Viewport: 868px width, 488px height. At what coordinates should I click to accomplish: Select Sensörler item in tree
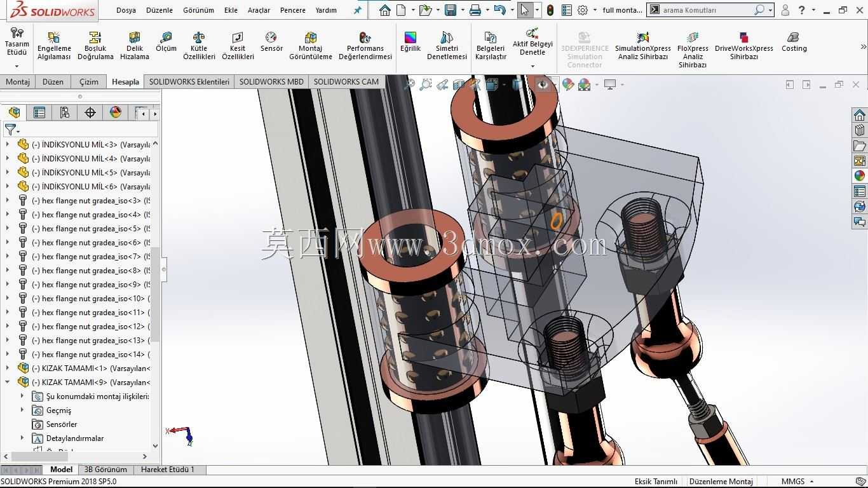tap(62, 424)
